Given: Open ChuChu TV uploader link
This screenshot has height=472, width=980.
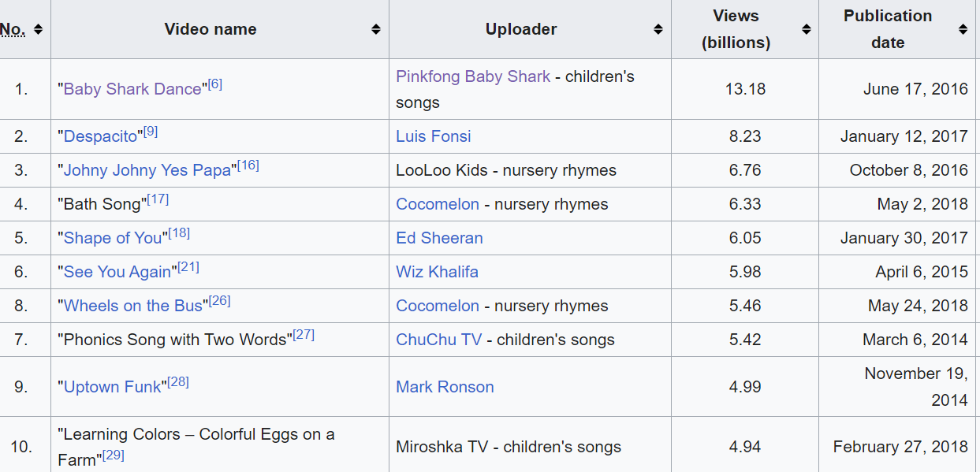Looking at the screenshot, I should [x=438, y=340].
